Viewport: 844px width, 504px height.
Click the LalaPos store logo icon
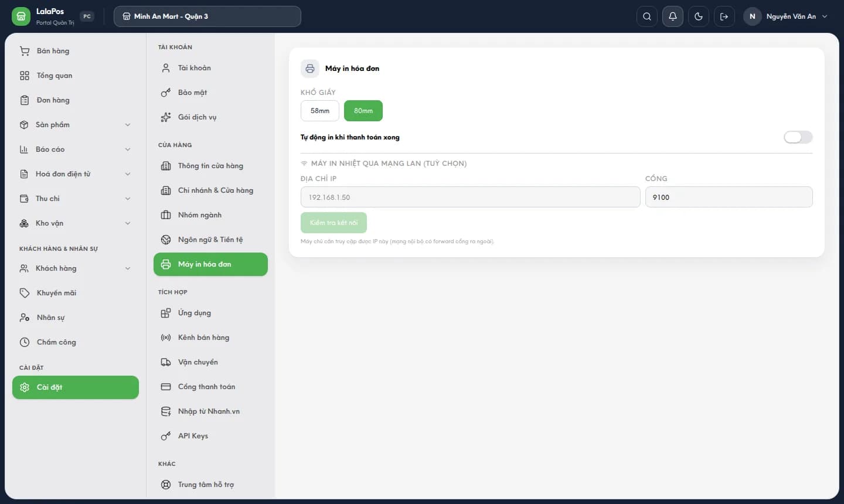tap(21, 16)
